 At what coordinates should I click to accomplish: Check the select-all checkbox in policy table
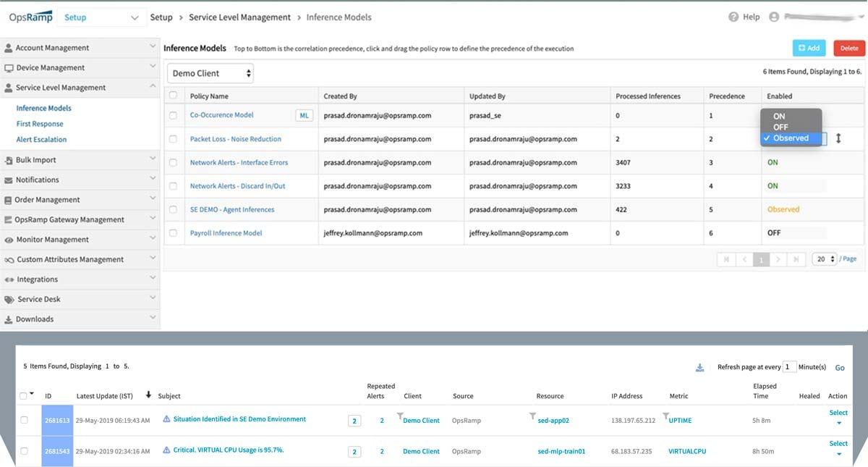(173, 95)
